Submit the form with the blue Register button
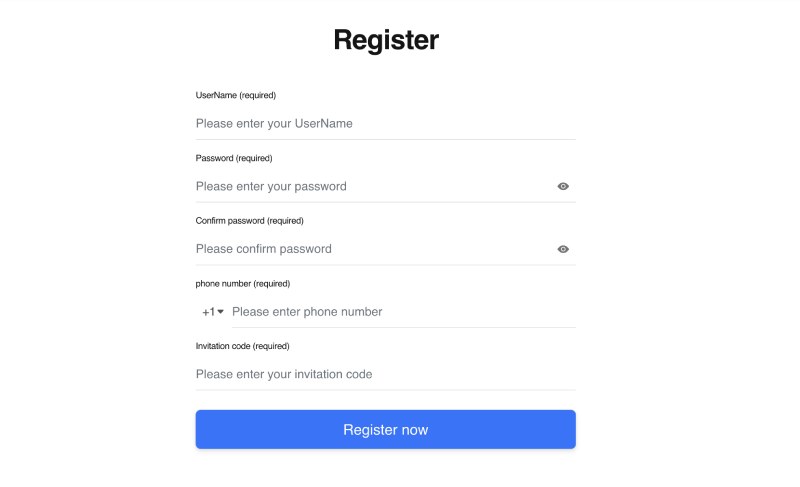This screenshot has width=800, height=487. coord(385,430)
